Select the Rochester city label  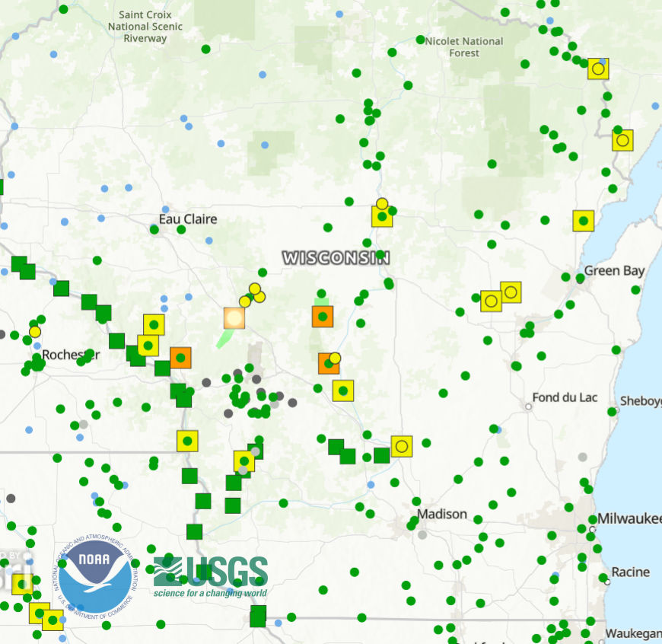[71, 355]
